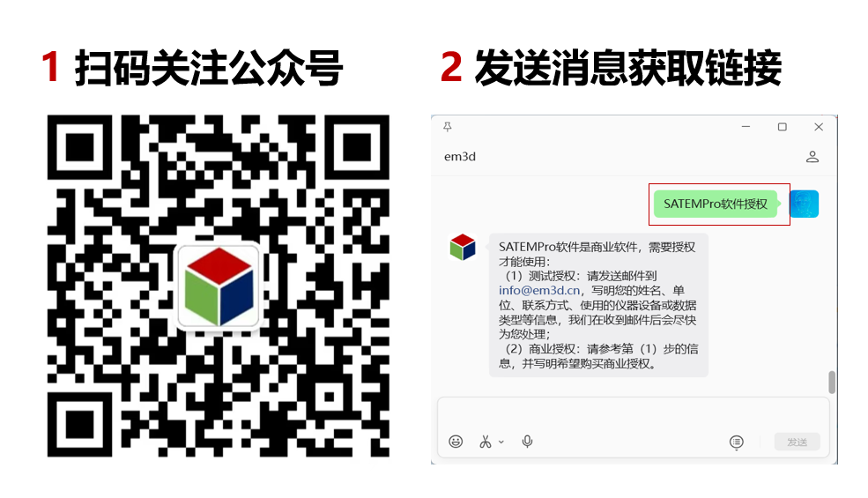Expand the screenshot tool dropdown arrow
The height and width of the screenshot is (498, 868).
501,442
